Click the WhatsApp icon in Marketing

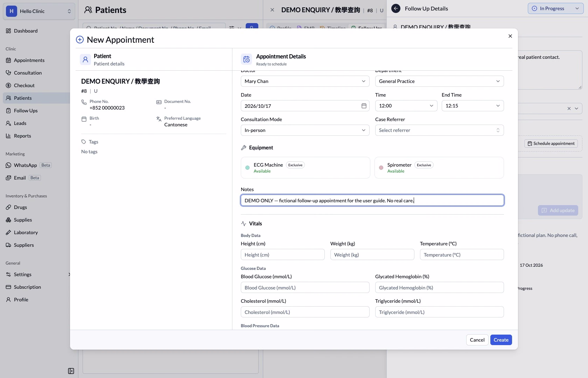pyautogui.click(x=8, y=165)
